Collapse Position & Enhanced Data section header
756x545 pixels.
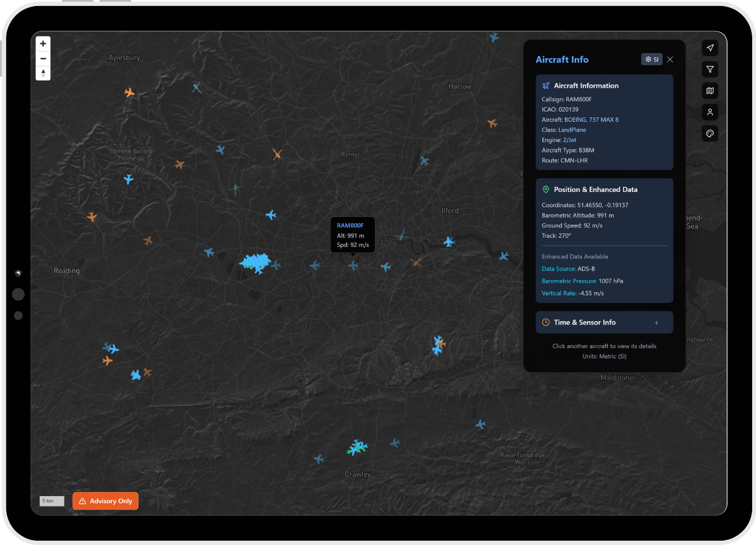click(x=595, y=190)
